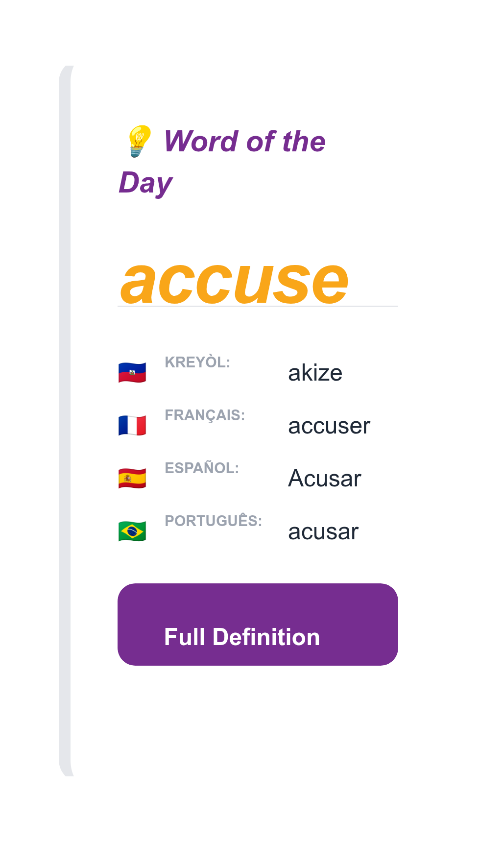Click the flag beside the PORTUGUÊS label
This screenshot has width=504, height=842.
[132, 531]
